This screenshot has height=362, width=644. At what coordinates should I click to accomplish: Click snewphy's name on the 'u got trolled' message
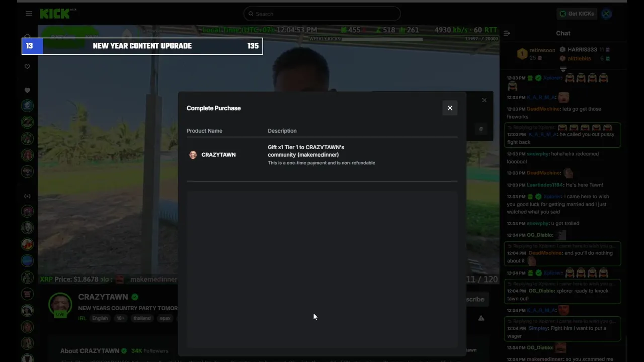coord(538,223)
